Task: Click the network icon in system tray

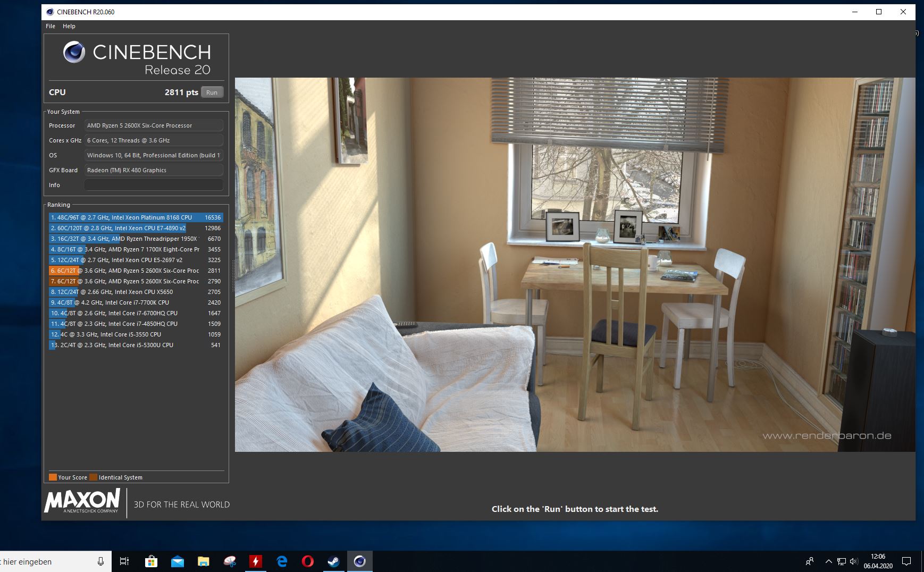Action: (x=842, y=561)
